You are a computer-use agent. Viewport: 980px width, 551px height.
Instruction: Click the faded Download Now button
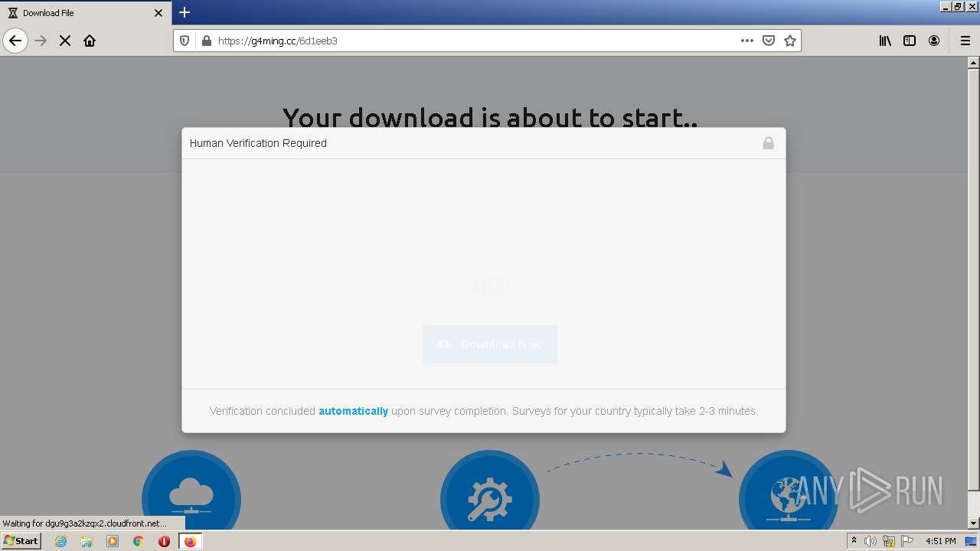[490, 344]
